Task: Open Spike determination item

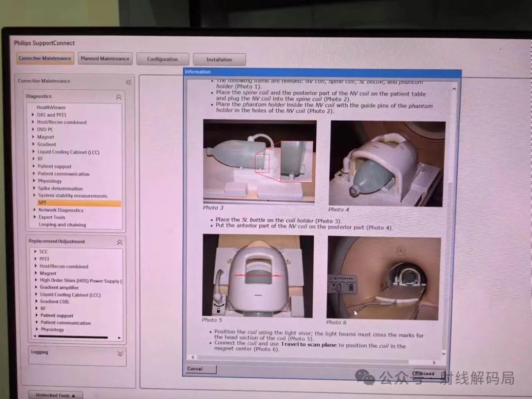Action: pyautogui.click(x=61, y=188)
